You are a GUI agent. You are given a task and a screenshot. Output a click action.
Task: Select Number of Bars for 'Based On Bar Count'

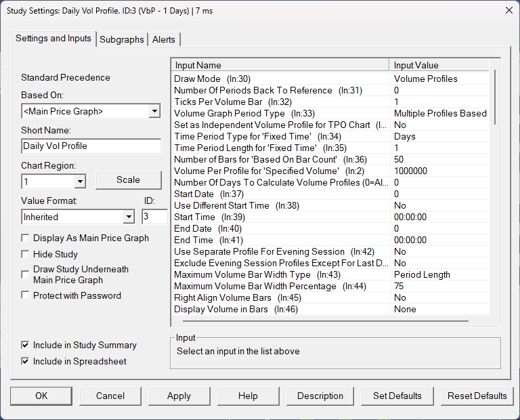[x=330, y=159]
